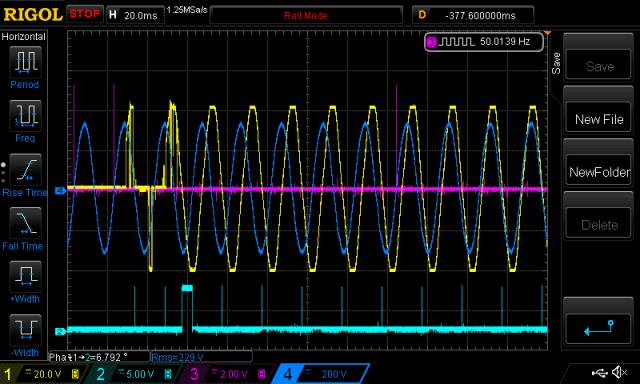640x384 pixels.
Task: Click the STOP run state indicator
Action: (85, 14)
